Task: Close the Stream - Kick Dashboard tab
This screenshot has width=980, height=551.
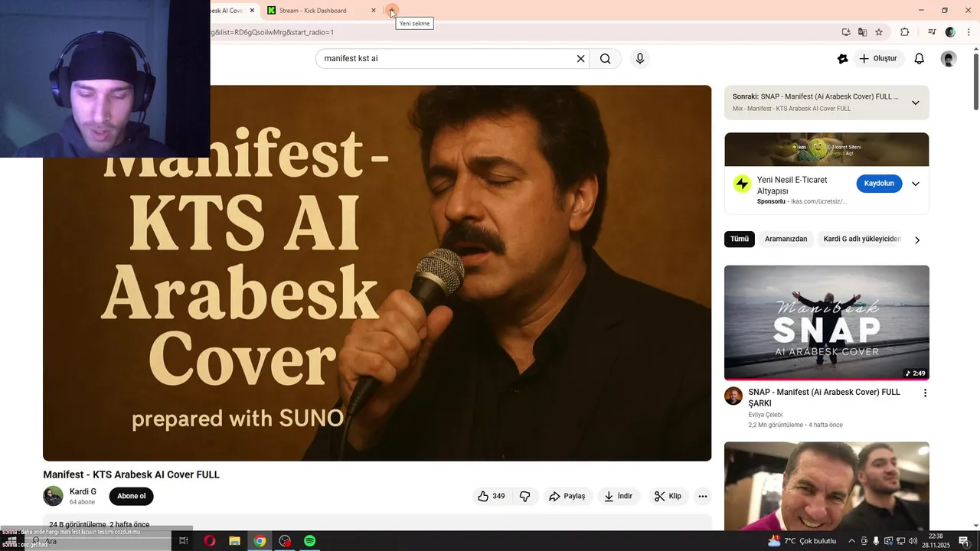Action: coord(374,11)
